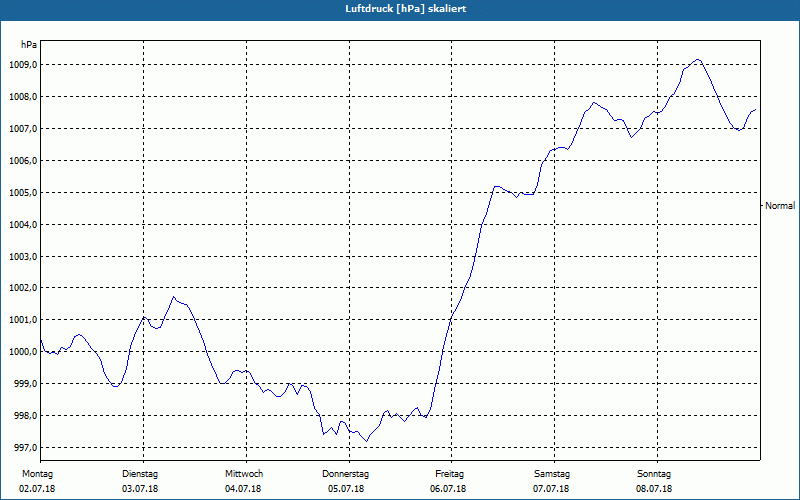
Task: Click the 'hPa' unit label
Action: pos(29,45)
